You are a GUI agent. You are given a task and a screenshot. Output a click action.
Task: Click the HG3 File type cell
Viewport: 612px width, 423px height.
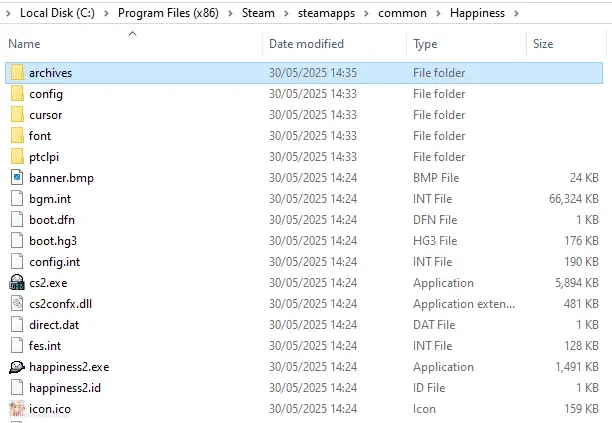[435, 241]
